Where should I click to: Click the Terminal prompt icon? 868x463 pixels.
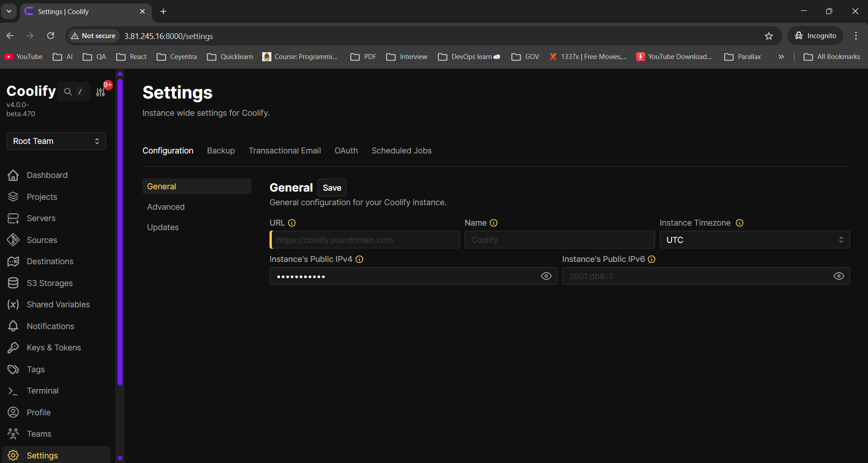coord(13,391)
